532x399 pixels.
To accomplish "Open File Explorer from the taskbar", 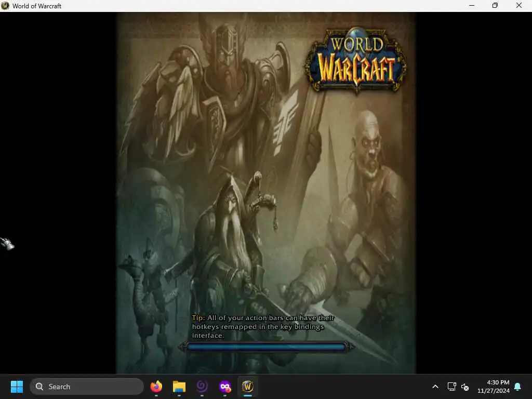I will coord(179,387).
